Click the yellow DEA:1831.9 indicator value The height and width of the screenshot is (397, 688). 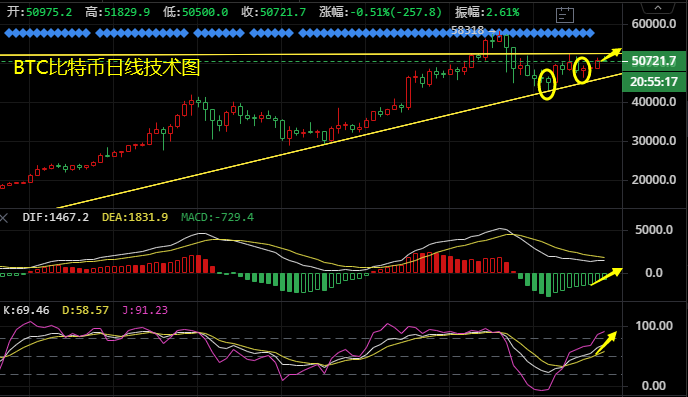(135, 217)
